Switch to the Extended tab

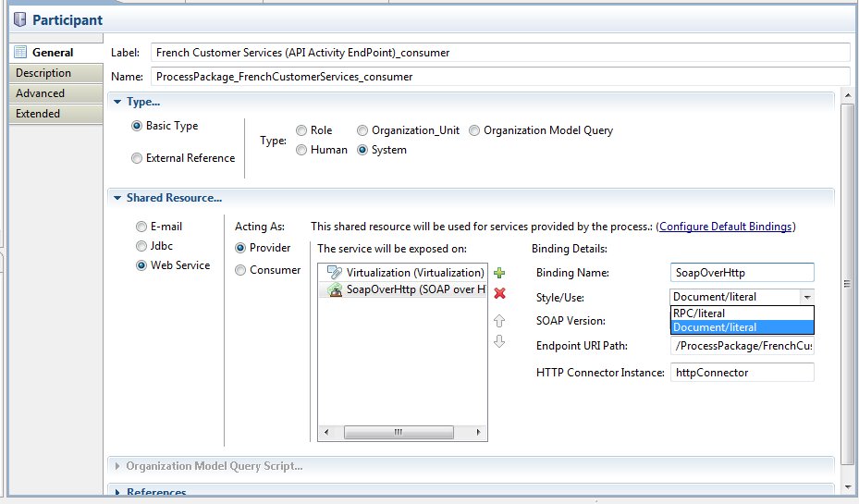pyautogui.click(x=55, y=114)
